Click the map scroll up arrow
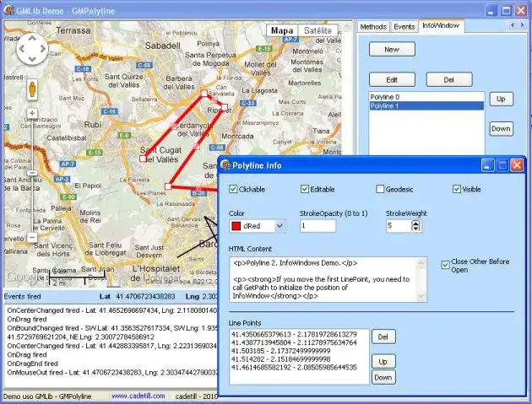Screen dimensions: 532x404 point(347,25)
